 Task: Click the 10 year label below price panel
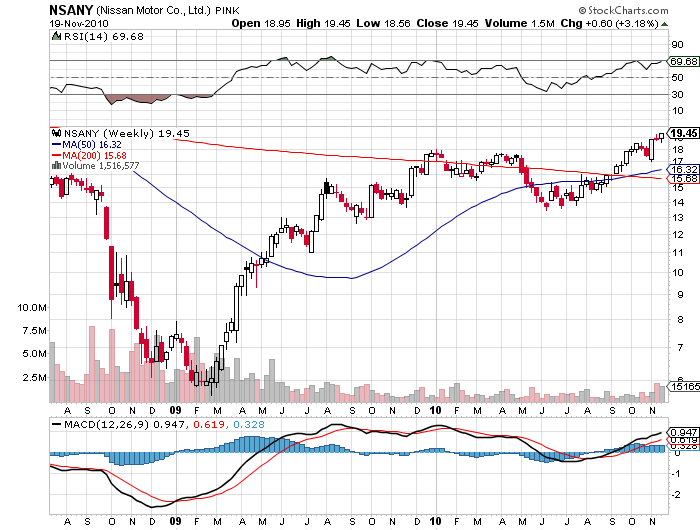pyautogui.click(x=435, y=410)
